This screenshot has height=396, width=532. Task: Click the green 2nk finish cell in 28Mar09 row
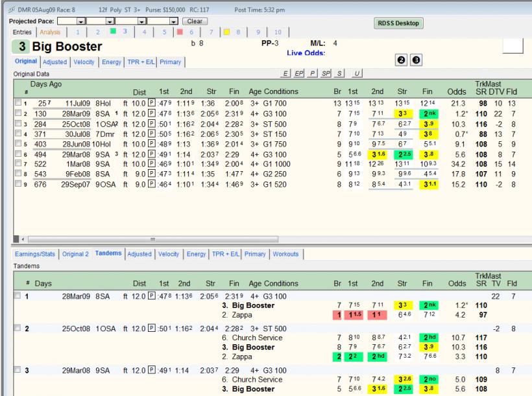[x=428, y=113]
